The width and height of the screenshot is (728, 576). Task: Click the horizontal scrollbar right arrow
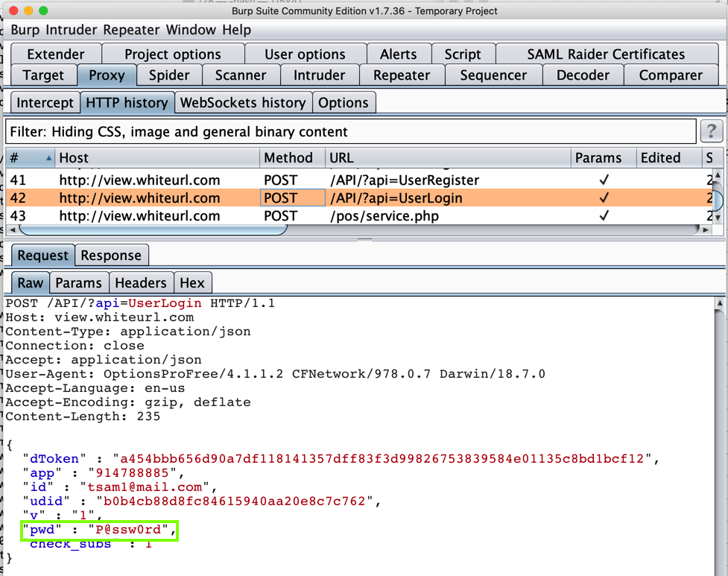click(x=706, y=230)
